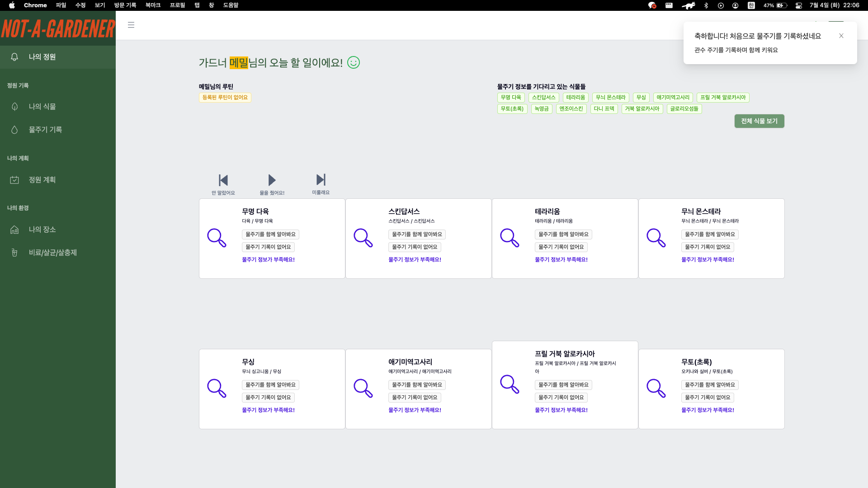Open 나의 장소 sidebar item

58,230
